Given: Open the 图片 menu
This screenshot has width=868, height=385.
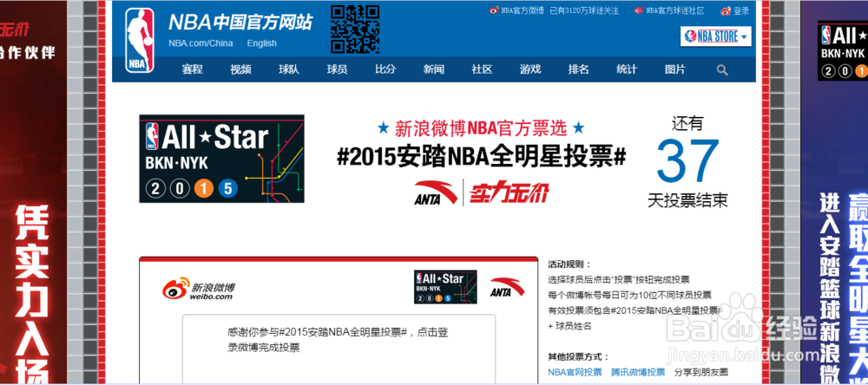Looking at the screenshot, I should (674, 69).
